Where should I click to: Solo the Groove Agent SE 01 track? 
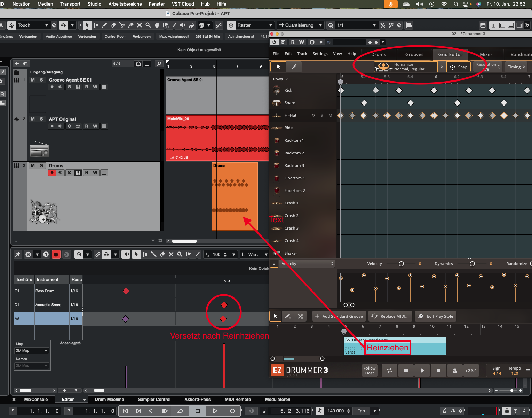(x=41, y=80)
